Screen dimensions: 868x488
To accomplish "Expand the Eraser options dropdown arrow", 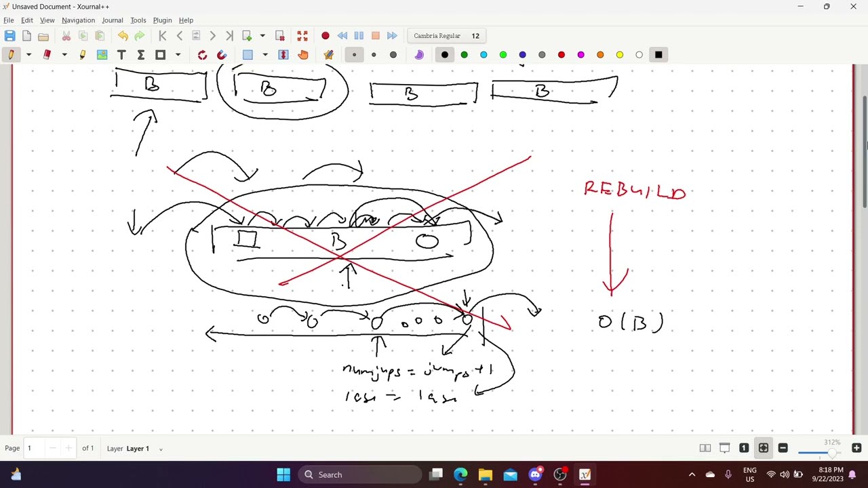I will (x=64, y=55).
